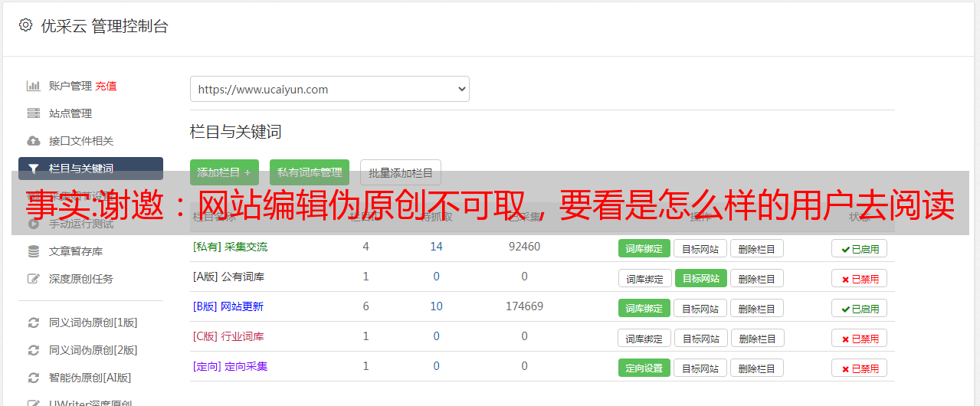Select 栏目与关键词 sidebar item
Viewport: 980px width, 406px height.
tap(90, 169)
